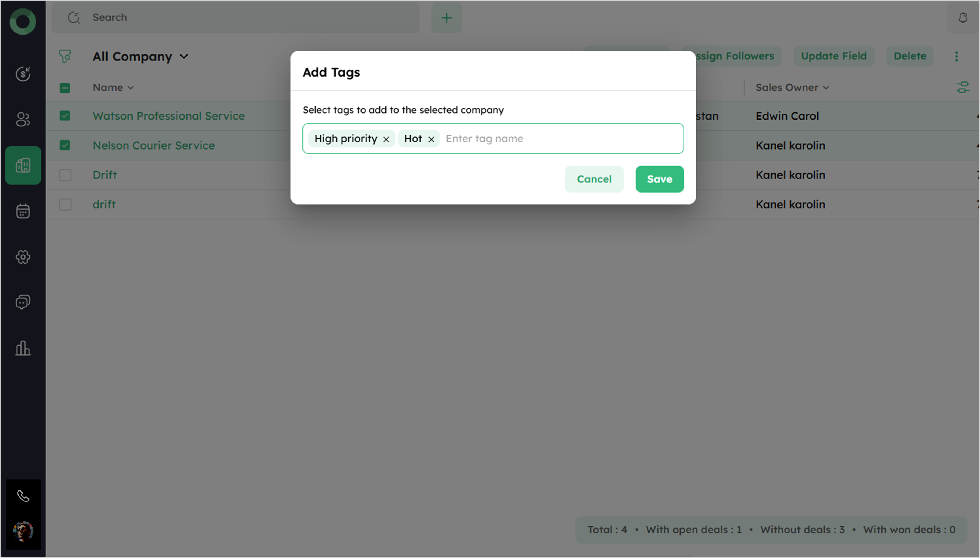Screen dimensions: 980x558
Task: Open settings gear in sidebar
Action: (x=23, y=257)
